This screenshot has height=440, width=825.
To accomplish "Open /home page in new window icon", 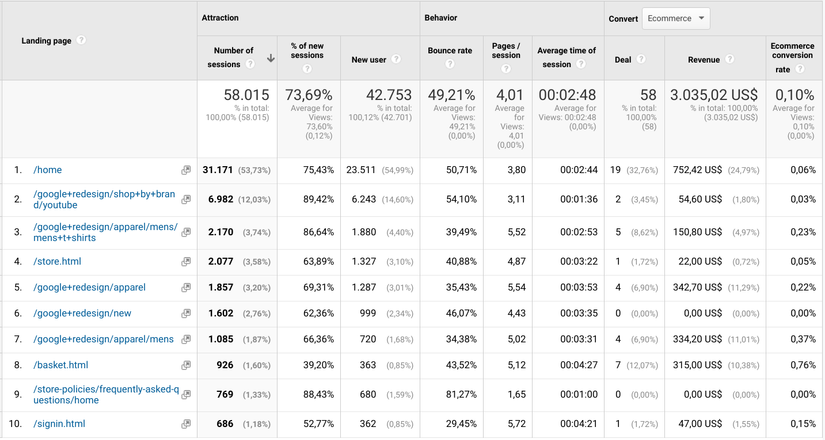I will [x=186, y=170].
